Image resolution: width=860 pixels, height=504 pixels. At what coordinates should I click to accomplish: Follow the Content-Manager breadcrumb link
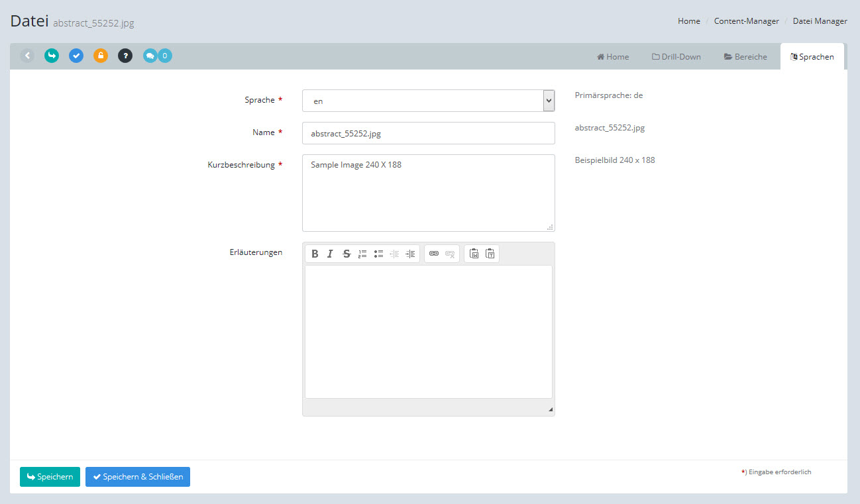(x=746, y=21)
